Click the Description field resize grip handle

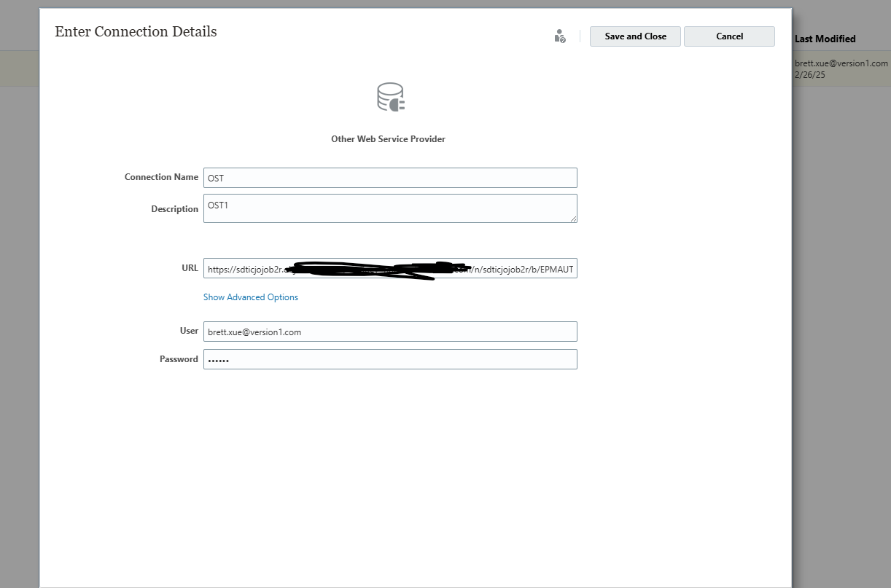click(573, 219)
